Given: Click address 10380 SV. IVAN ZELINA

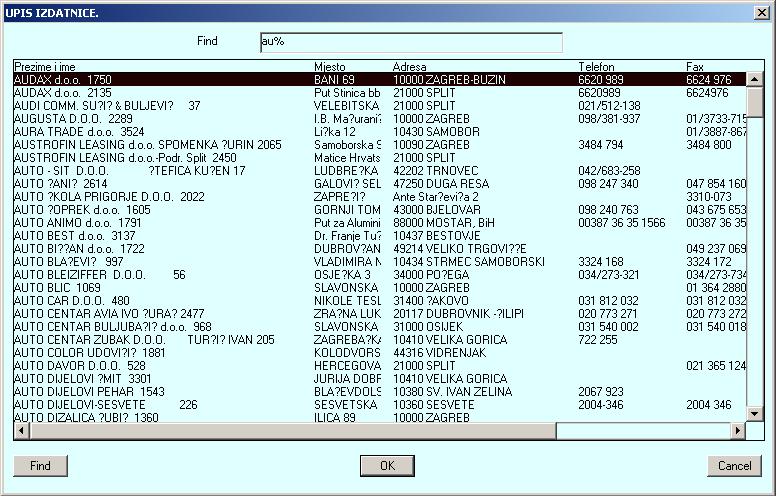Looking at the screenshot, I should pyautogui.click(x=452, y=392).
